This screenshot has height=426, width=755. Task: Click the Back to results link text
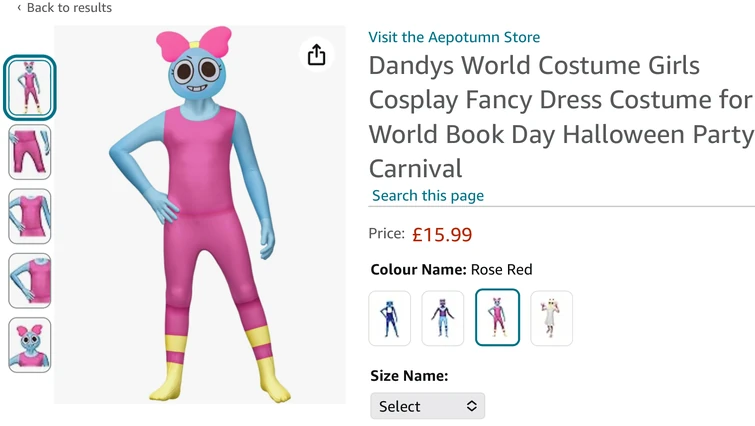pos(69,8)
